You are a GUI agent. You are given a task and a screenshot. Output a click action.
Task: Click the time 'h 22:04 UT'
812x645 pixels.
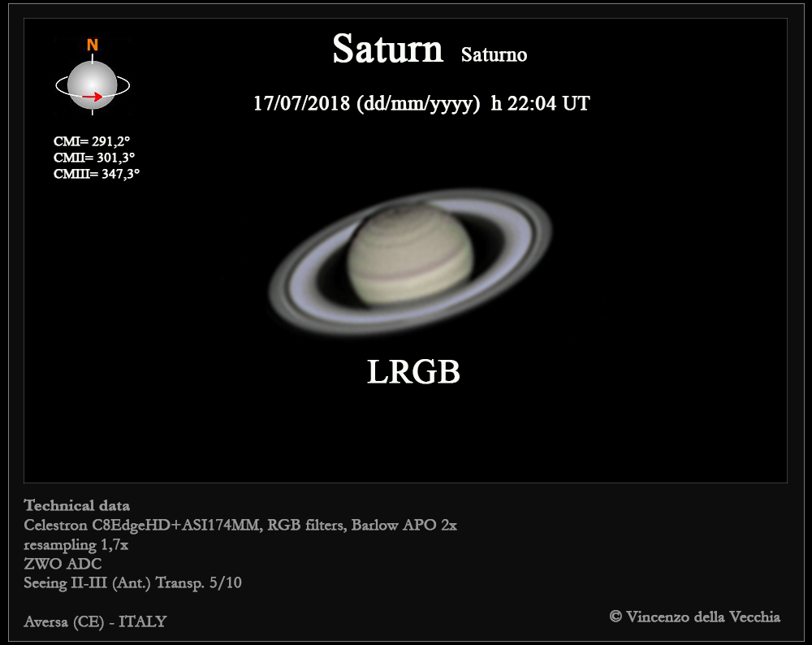click(540, 103)
